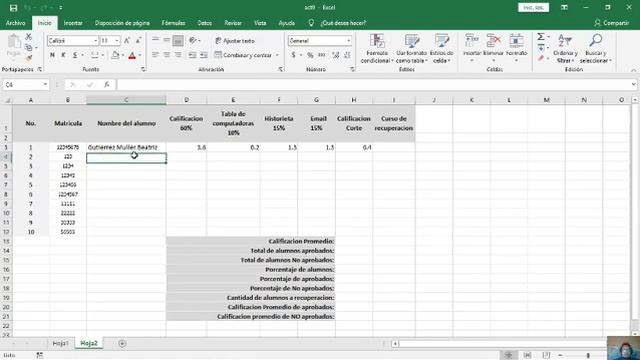Click the cell borders icon
Screen dimensions: 640x360
pyautogui.click(x=95, y=55)
